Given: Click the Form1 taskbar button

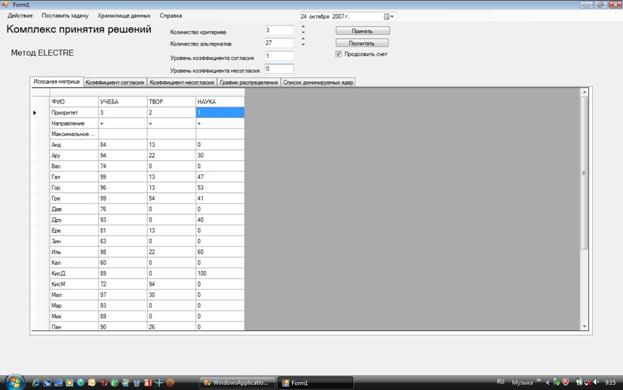Looking at the screenshot, I should click(314, 383).
